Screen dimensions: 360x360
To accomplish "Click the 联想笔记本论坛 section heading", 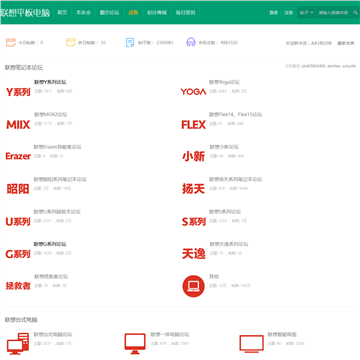I will click(x=24, y=68).
